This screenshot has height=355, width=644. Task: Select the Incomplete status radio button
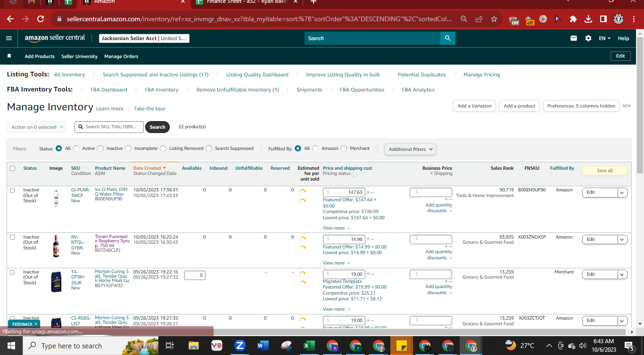point(128,148)
